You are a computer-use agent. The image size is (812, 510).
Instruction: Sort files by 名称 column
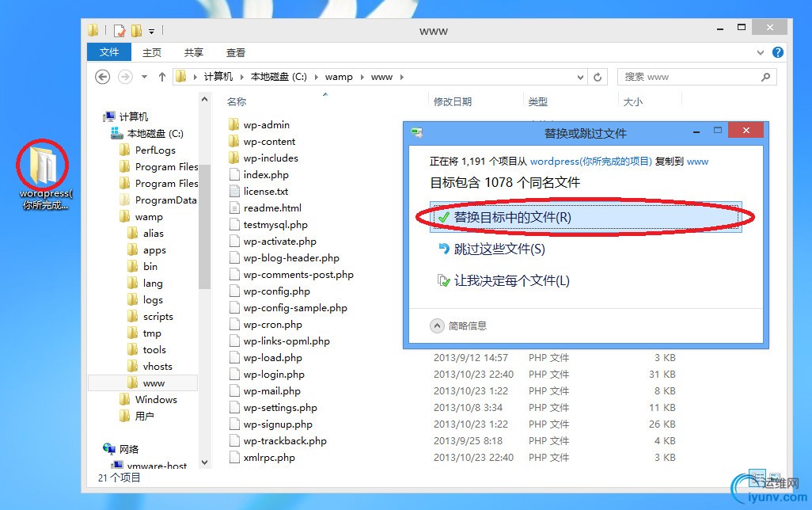(237, 101)
